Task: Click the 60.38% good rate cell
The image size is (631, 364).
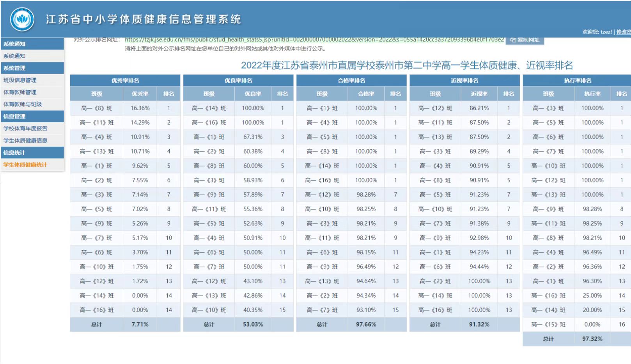Action: coord(253,152)
